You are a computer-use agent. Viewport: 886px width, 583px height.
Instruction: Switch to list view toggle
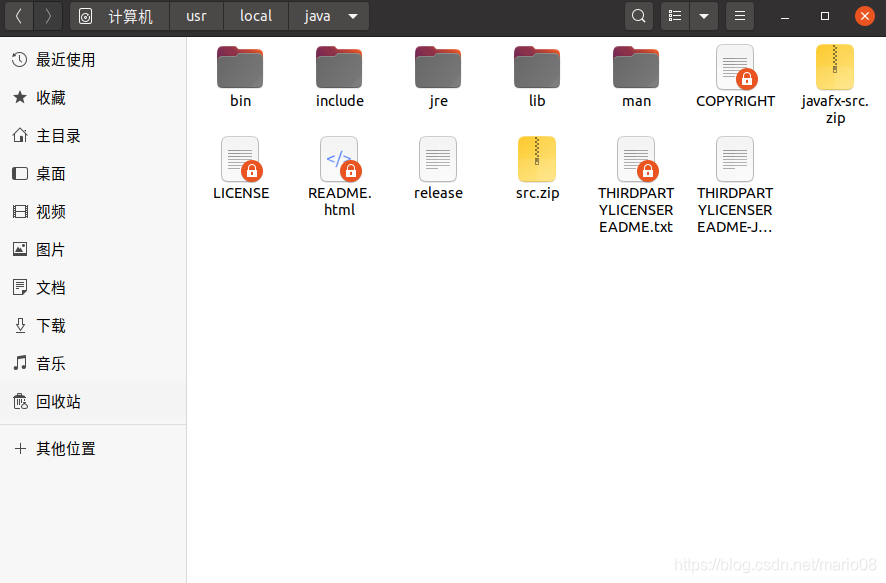point(675,16)
